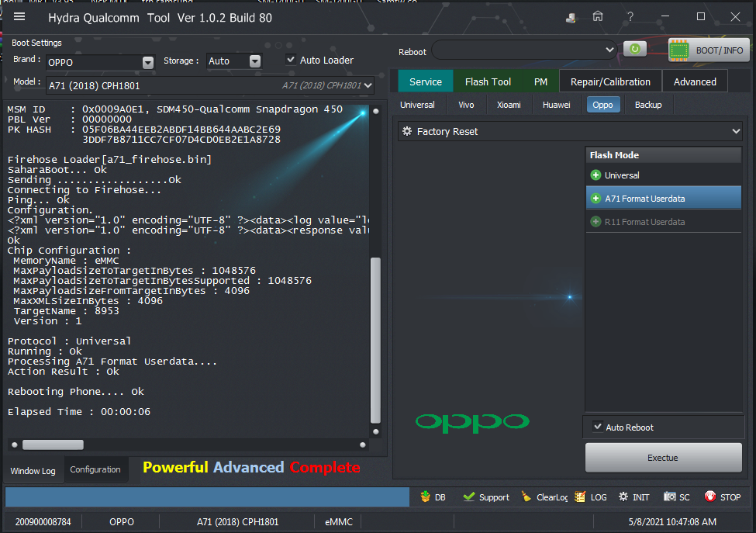Click the A71 Format Userdata plus icon
756x533 pixels.
click(x=596, y=199)
